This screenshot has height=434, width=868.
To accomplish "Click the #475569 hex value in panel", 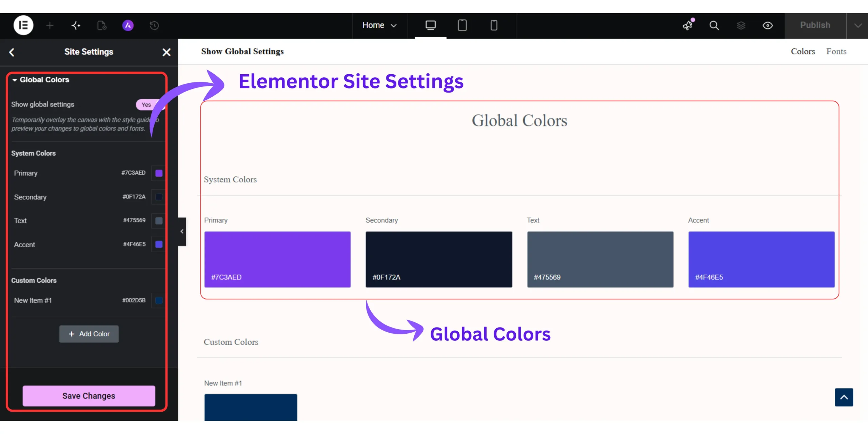I will coord(134,220).
